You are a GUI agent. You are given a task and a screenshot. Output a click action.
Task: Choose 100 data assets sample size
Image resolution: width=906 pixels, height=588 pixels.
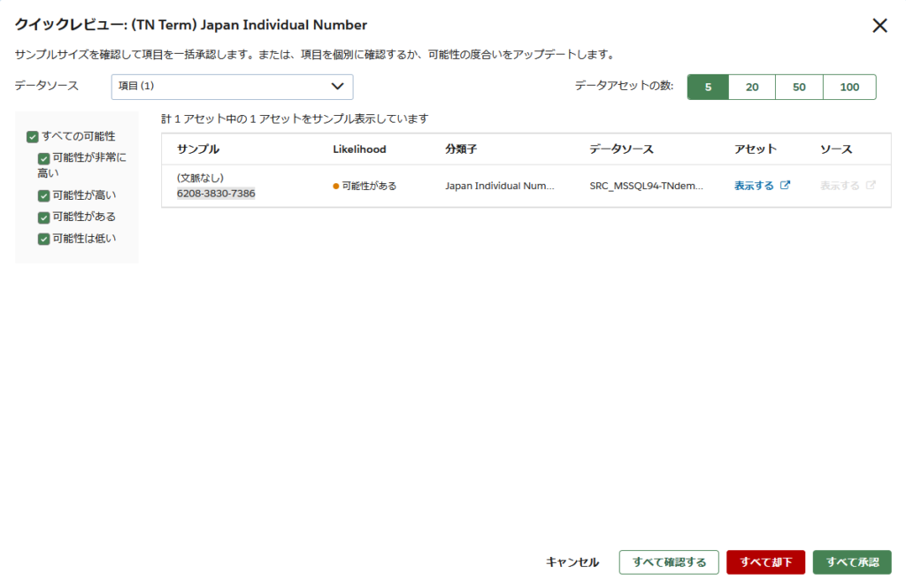[849, 88]
